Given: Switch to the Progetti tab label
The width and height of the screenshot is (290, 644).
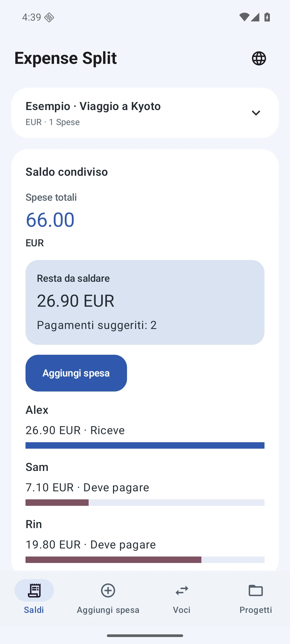Looking at the screenshot, I should click(x=256, y=610).
